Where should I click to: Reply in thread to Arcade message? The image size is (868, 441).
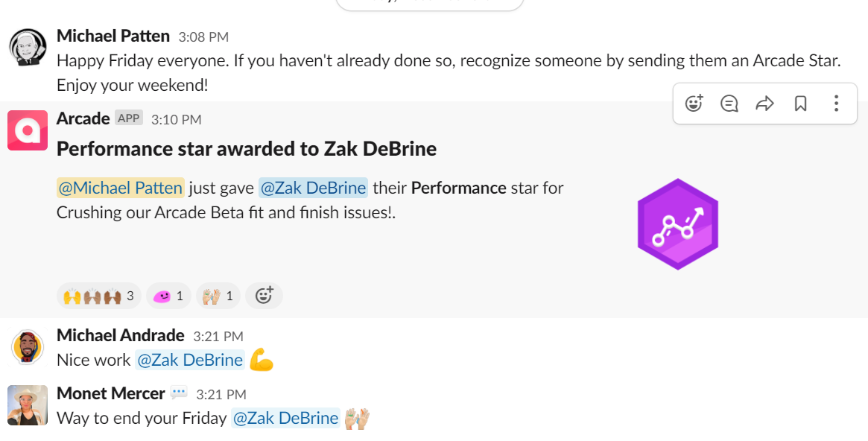point(729,104)
